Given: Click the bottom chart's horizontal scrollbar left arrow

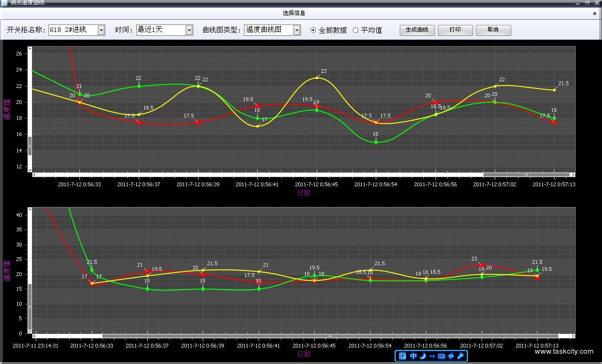Looking at the screenshot, I should click(35, 336).
